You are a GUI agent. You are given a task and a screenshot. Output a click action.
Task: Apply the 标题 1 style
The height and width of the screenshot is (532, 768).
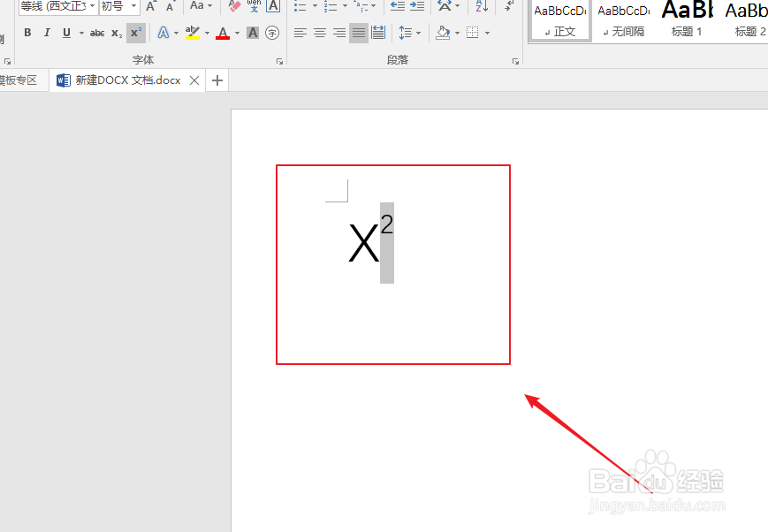point(687,20)
